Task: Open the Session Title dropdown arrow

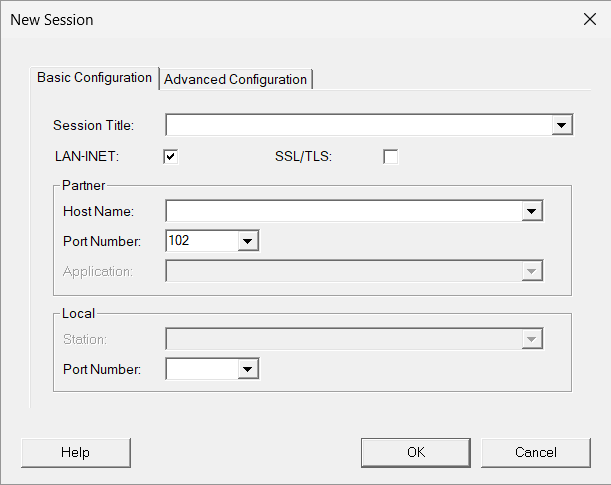Action: tap(562, 125)
